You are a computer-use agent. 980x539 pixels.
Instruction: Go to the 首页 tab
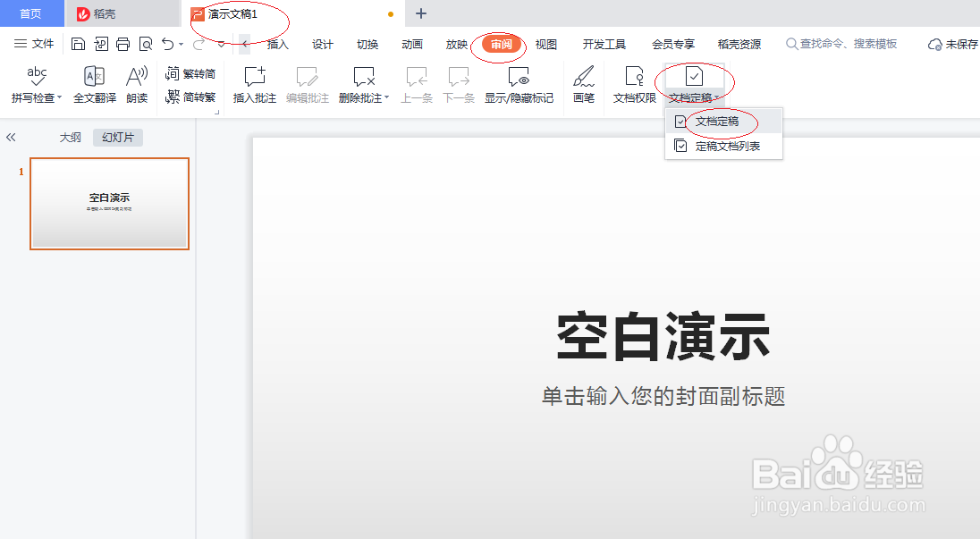31,13
